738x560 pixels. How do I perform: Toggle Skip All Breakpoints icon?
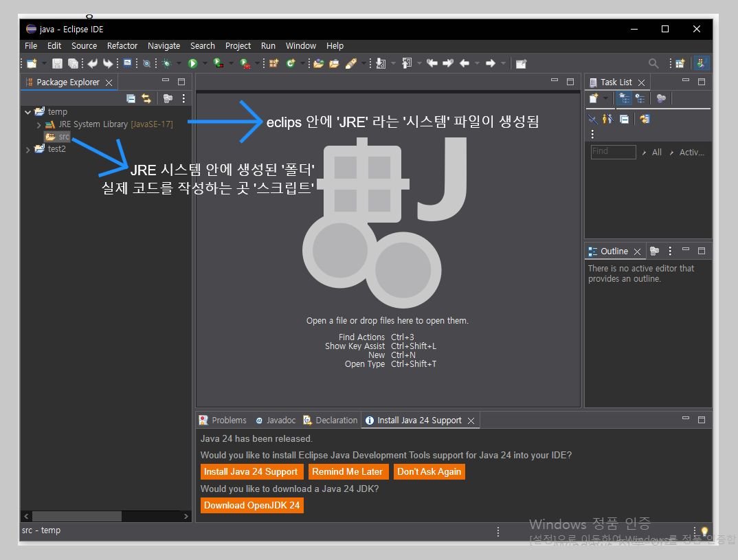(147, 63)
